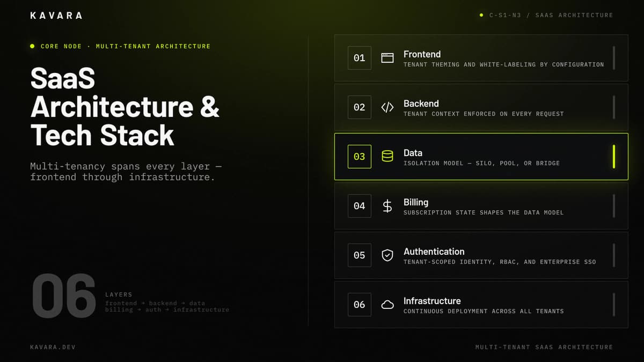This screenshot has height=362, width=644.
Task: Open the Authentication layer title
Action: pos(434,252)
